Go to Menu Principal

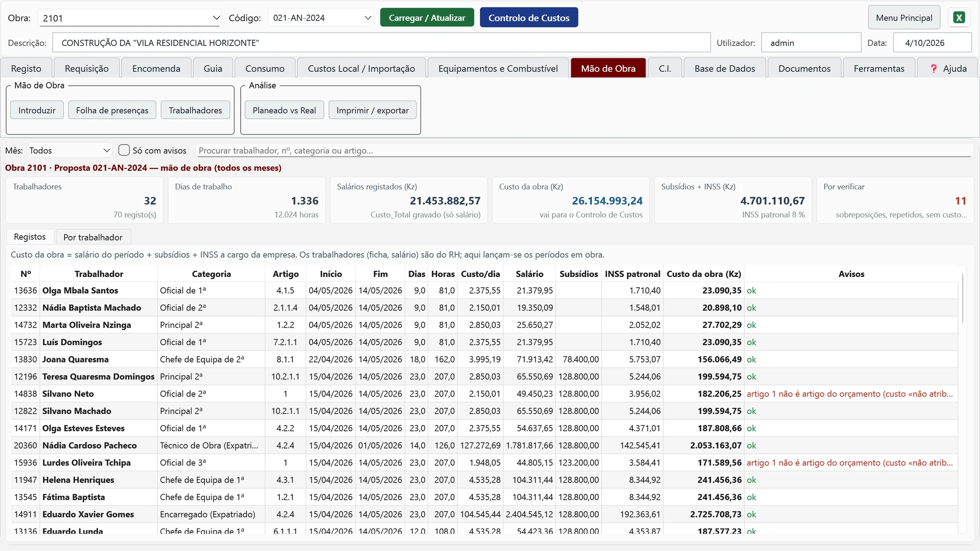[x=904, y=18]
